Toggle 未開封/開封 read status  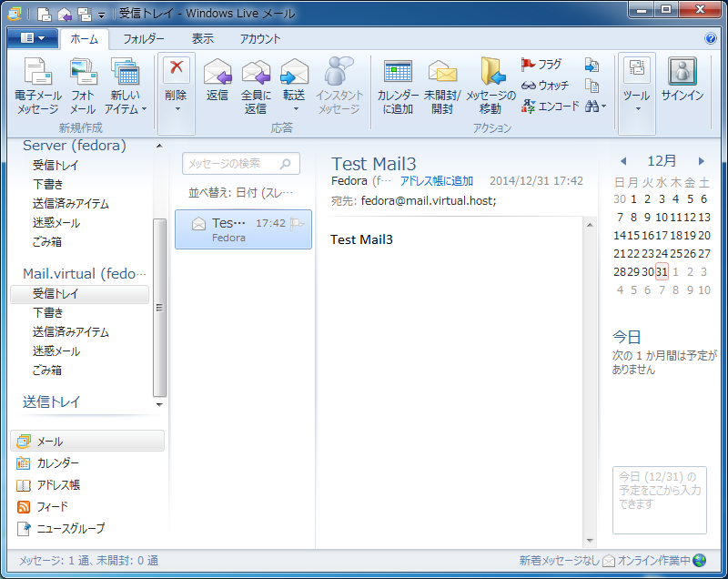tap(442, 86)
